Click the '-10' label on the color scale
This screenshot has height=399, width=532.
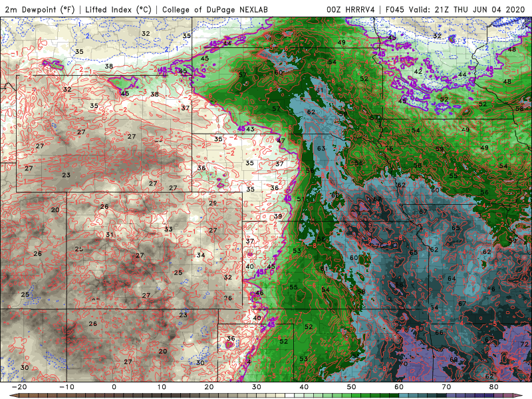pos(66,387)
